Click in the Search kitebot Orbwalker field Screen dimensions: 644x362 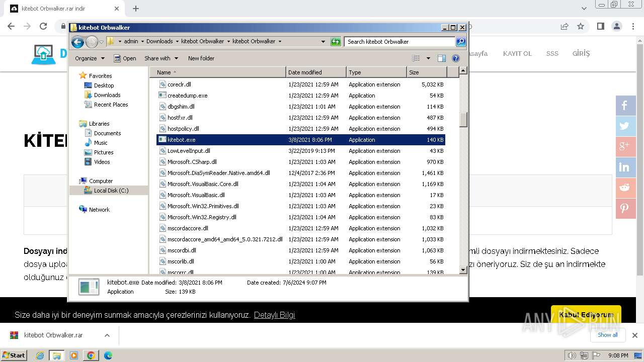click(400, 42)
